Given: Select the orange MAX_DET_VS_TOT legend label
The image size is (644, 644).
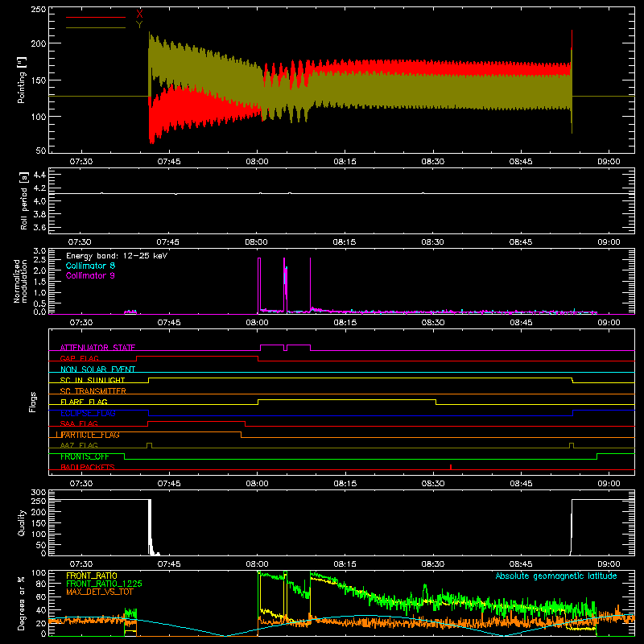Looking at the screenshot, I should click(x=99, y=592).
